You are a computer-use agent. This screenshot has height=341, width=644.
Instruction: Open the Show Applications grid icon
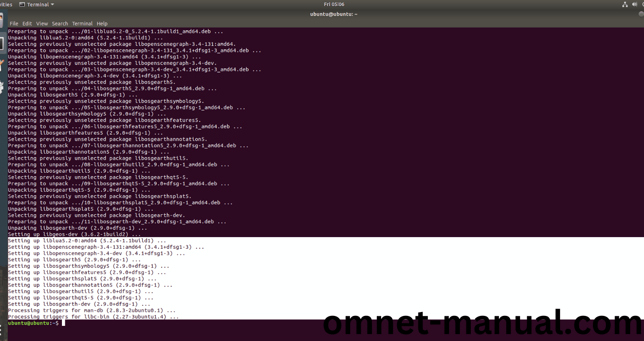[3, 330]
